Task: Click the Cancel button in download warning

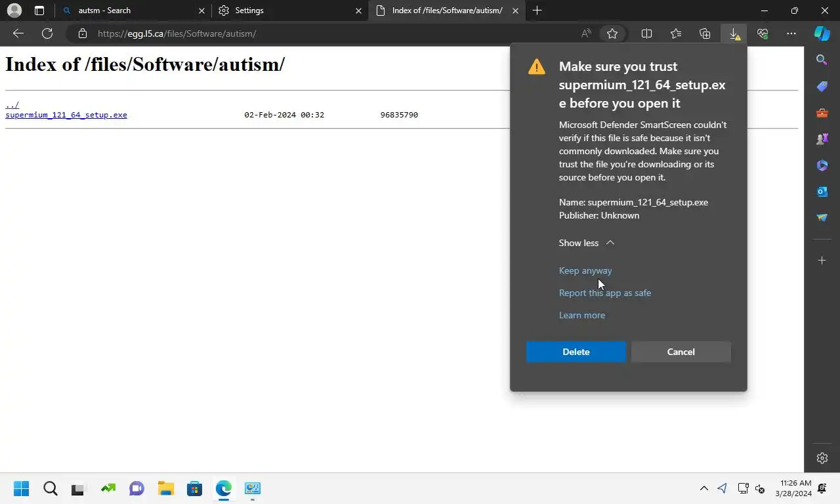Action: pyautogui.click(x=681, y=352)
